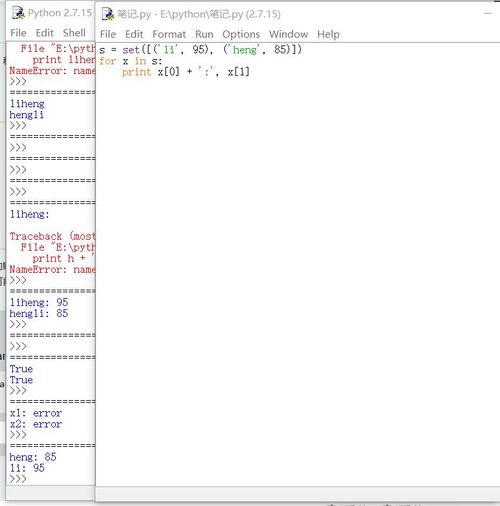The height and width of the screenshot is (506, 500).
Task: Open the Format menu
Action: [169, 34]
